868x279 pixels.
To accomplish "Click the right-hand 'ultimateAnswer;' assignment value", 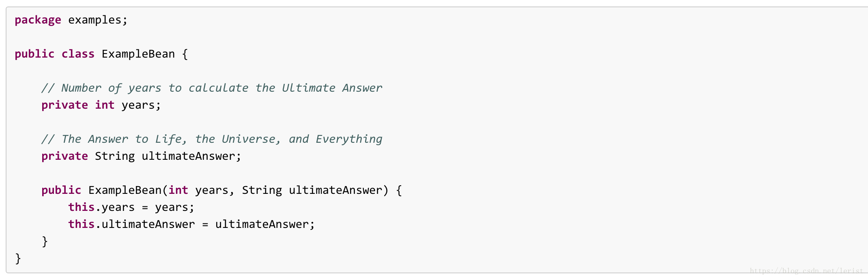I will (x=265, y=224).
